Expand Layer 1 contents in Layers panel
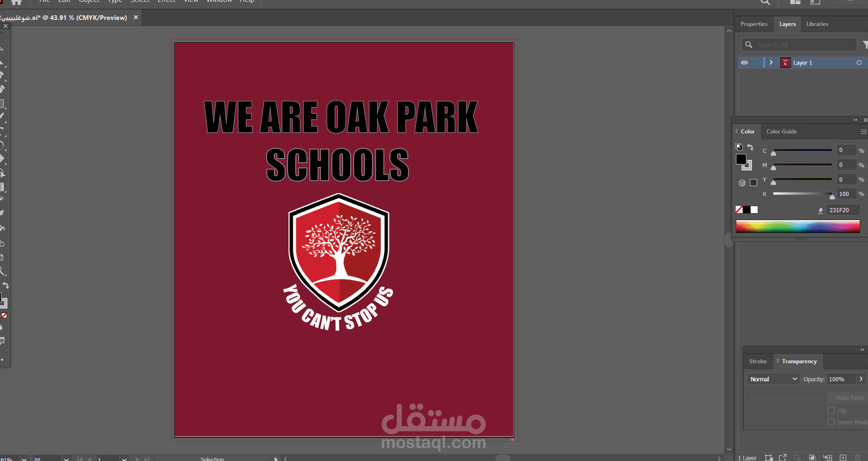The height and width of the screenshot is (461, 868). pos(771,63)
